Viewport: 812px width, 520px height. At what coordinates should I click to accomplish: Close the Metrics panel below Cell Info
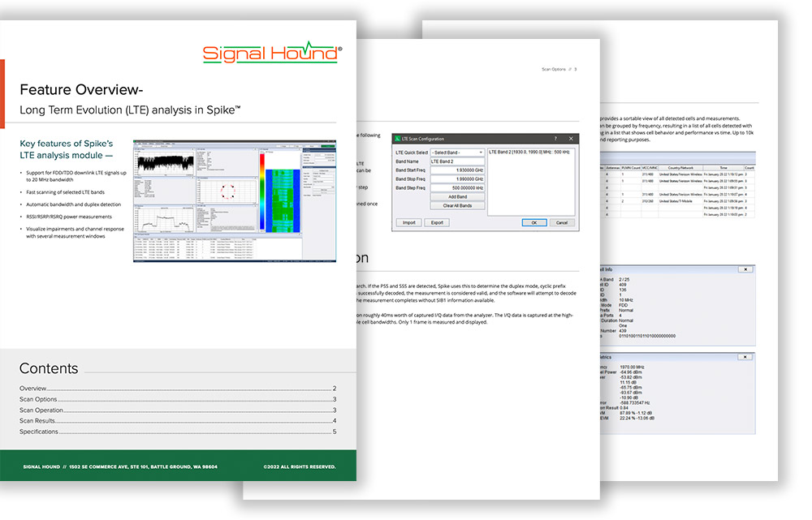745,357
